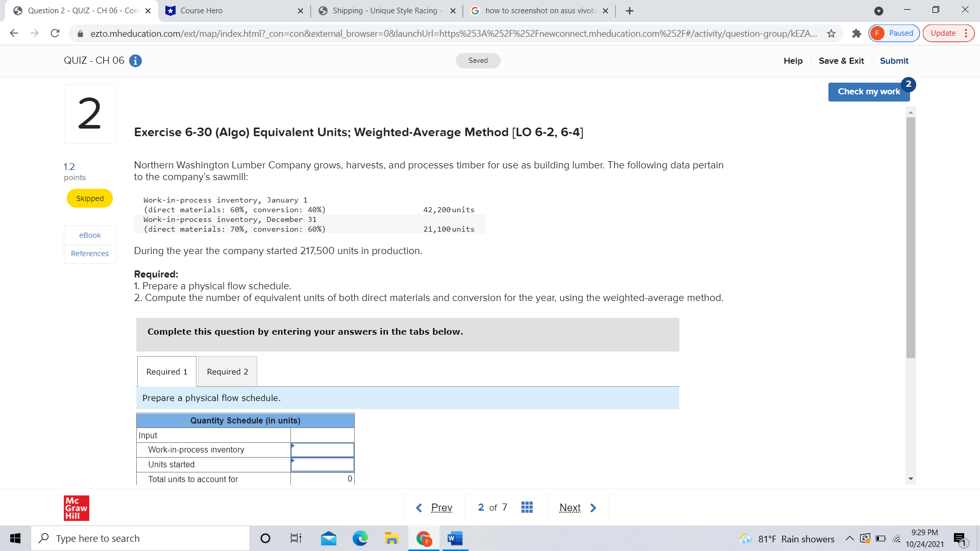The height and width of the screenshot is (551, 980).
Task: Select the Course Hero browser tab
Action: click(x=219, y=10)
